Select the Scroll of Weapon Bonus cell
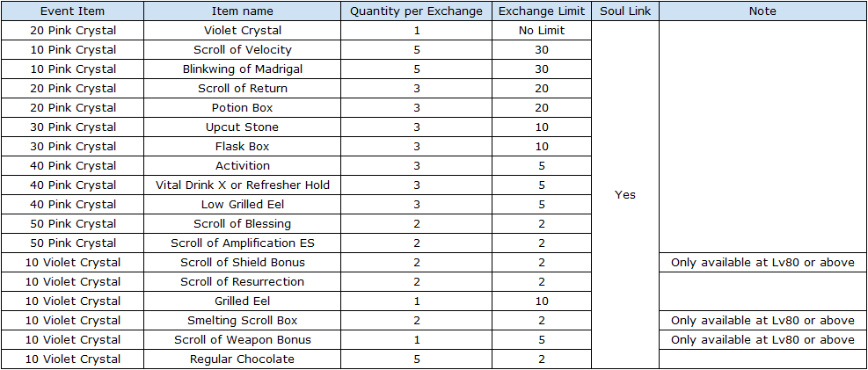868x370 pixels. click(x=243, y=340)
